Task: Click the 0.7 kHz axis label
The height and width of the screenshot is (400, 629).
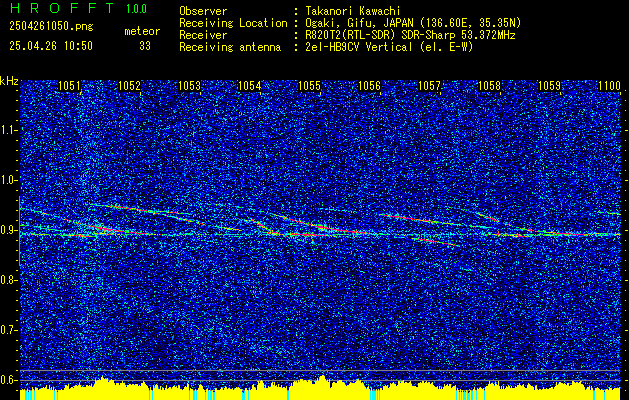Action: click(8, 330)
